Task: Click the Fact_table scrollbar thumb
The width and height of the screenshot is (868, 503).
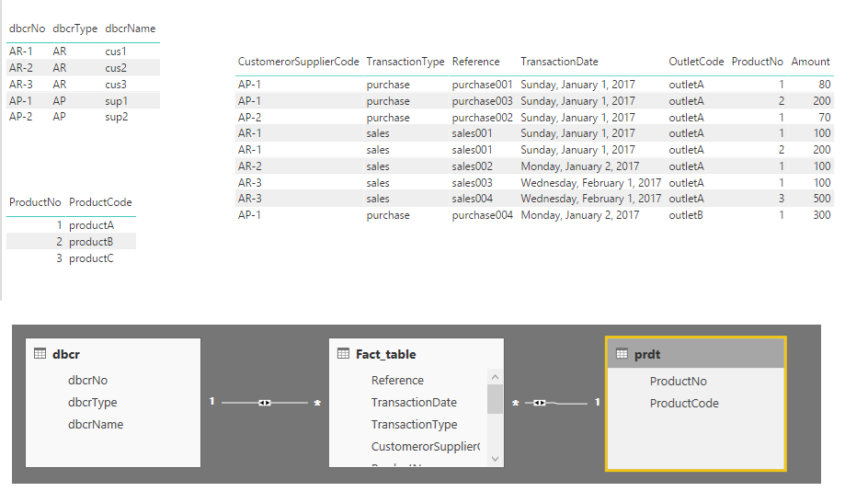Action: [x=495, y=398]
